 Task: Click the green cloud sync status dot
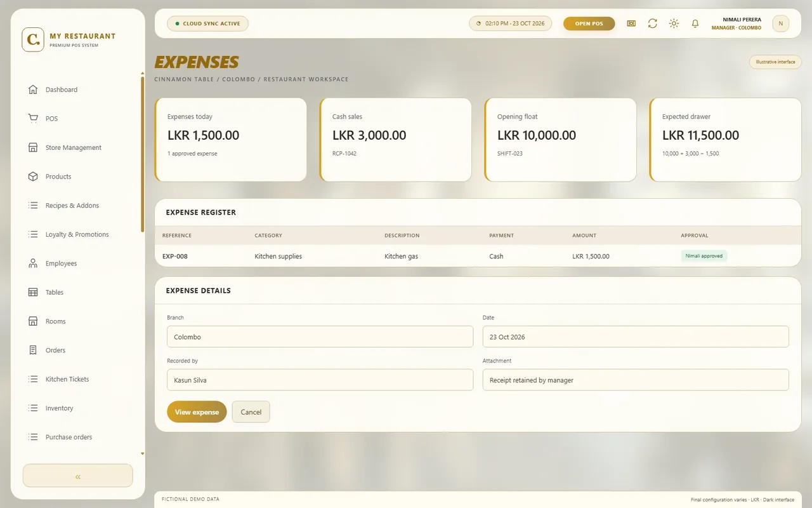177,23
